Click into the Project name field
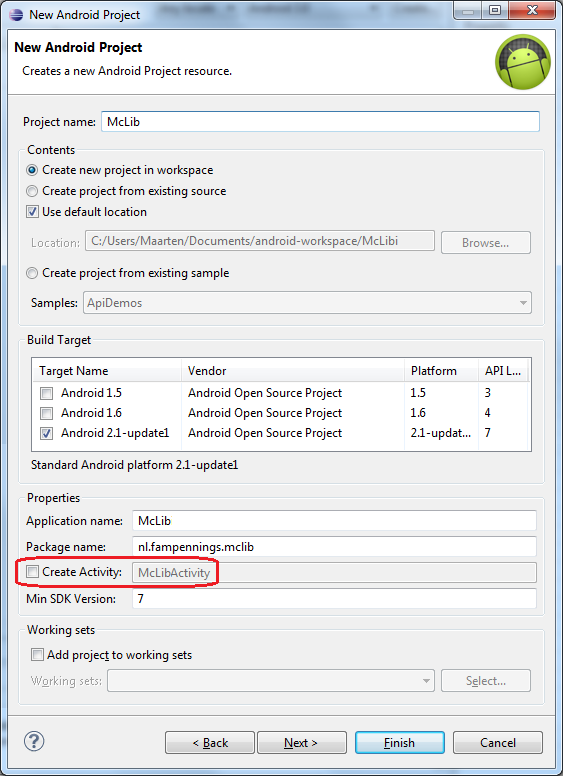Screen dimensions: 563x776 [320, 122]
